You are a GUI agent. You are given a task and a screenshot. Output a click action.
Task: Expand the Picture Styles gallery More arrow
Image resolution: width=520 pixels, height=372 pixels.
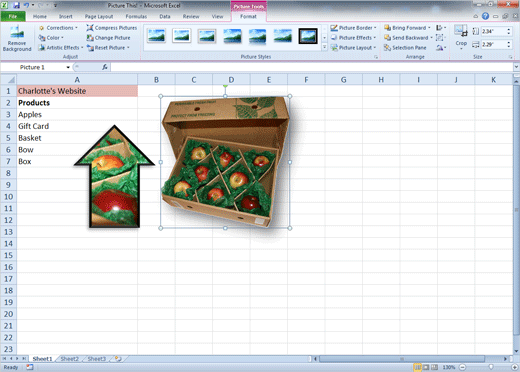324,47
